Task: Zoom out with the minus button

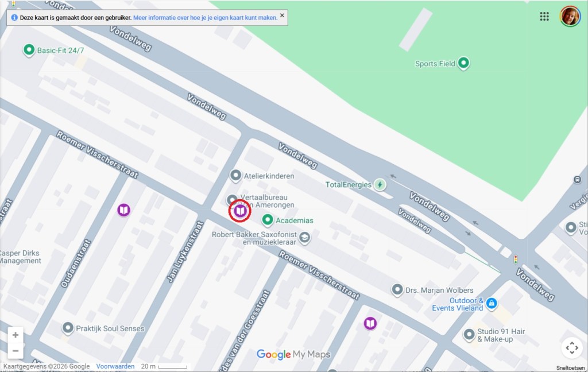Action: [16, 351]
